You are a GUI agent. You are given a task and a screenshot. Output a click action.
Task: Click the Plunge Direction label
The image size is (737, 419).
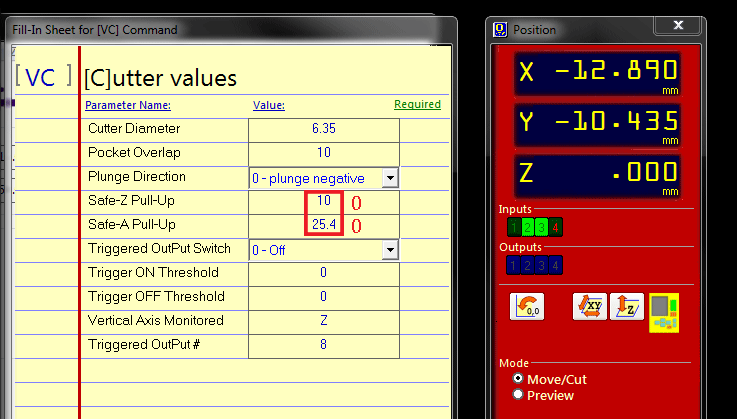pyautogui.click(x=137, y=177)
